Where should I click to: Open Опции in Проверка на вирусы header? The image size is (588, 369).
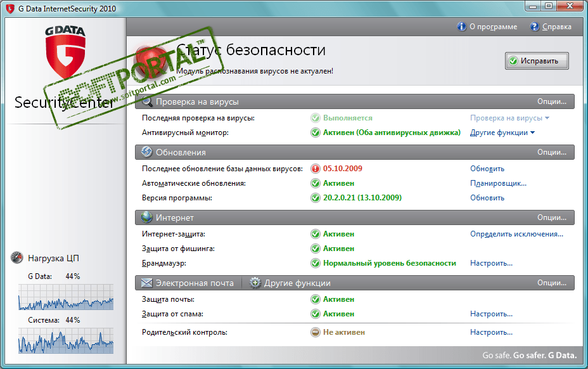coord(552,101)
